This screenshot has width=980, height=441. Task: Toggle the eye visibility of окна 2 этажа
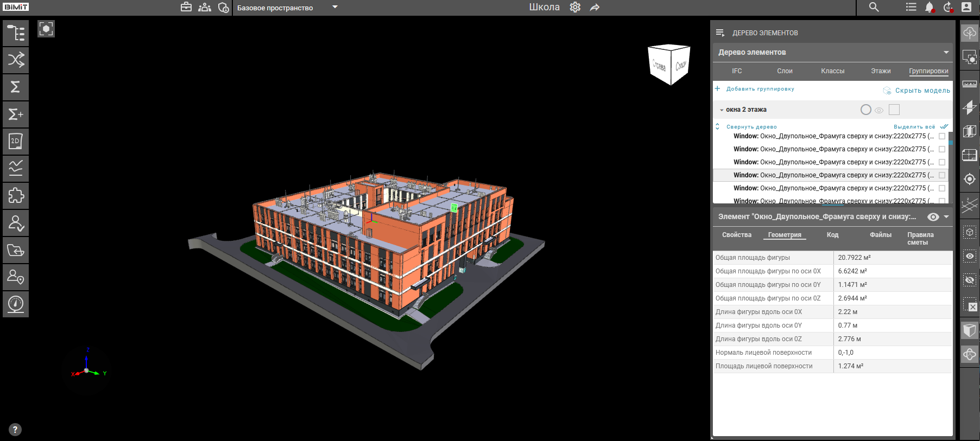click(879, 110)
